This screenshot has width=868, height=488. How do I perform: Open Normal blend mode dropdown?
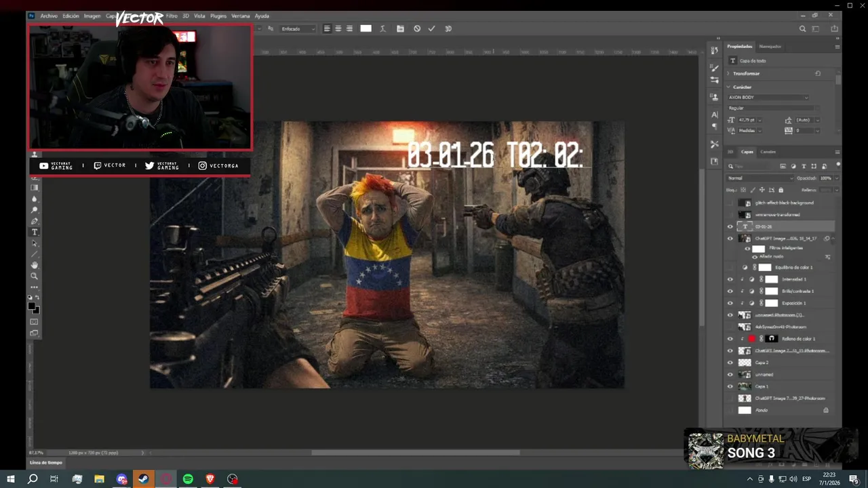tap(759, 178)
